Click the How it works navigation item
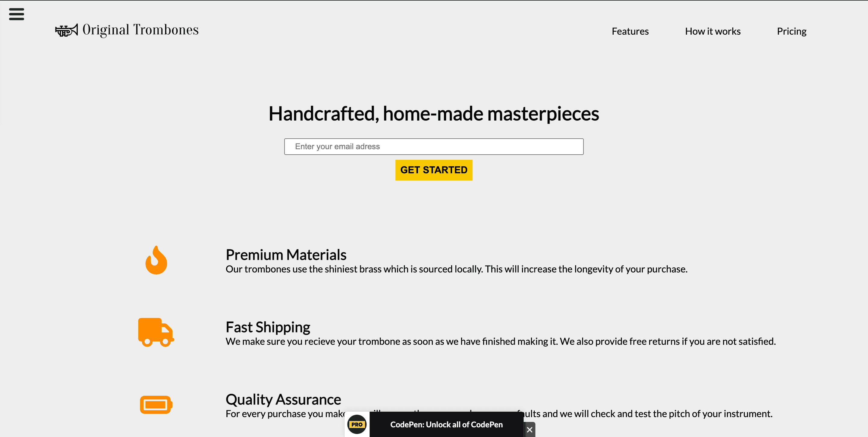 [x=713, y=31]
